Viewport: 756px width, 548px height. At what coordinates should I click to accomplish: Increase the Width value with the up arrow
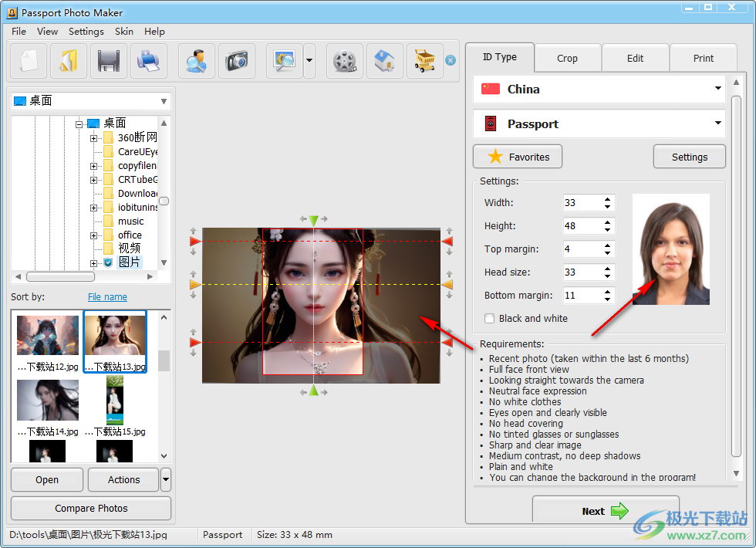point(608,199)
